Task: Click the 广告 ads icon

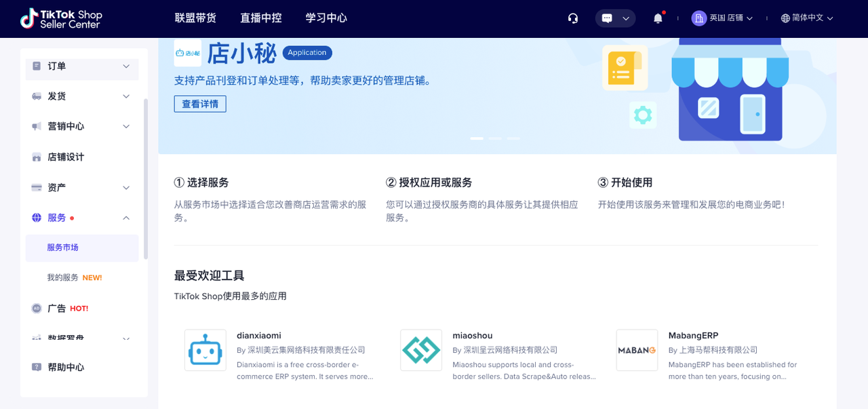Action: 37,308
